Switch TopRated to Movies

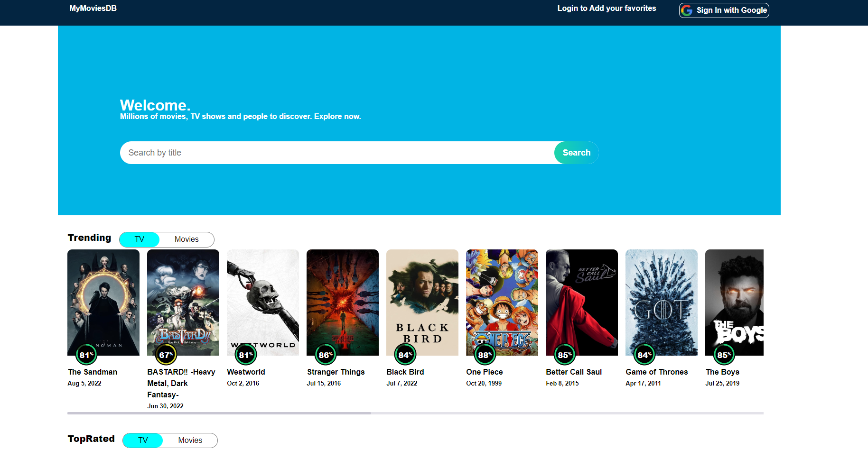coord(190,441)
